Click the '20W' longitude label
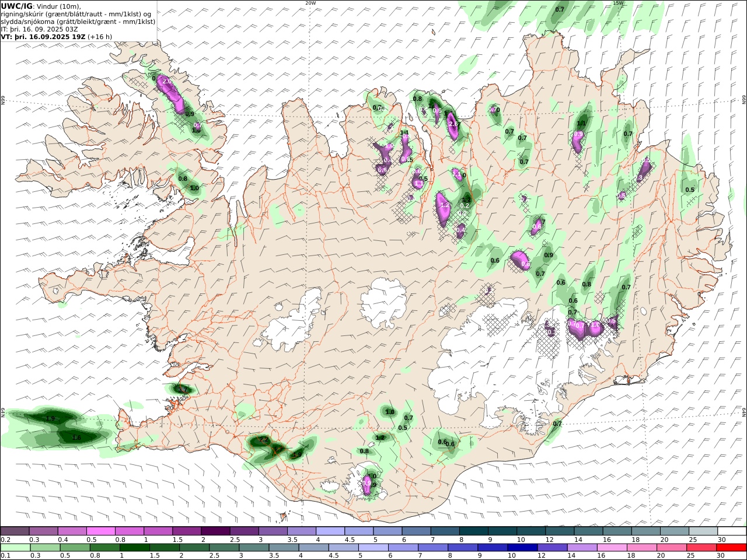 click(x=310, y=3)
